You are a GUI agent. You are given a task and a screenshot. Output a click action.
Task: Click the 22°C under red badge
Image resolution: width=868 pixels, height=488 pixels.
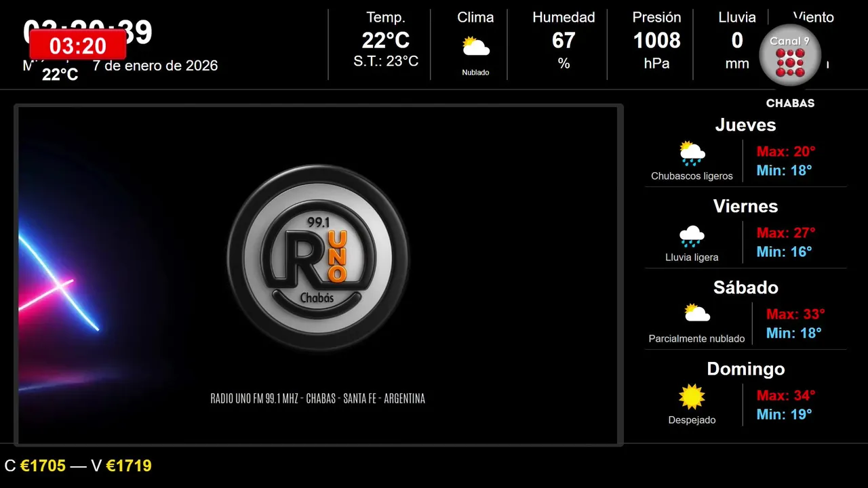click(x=60, y=75)
